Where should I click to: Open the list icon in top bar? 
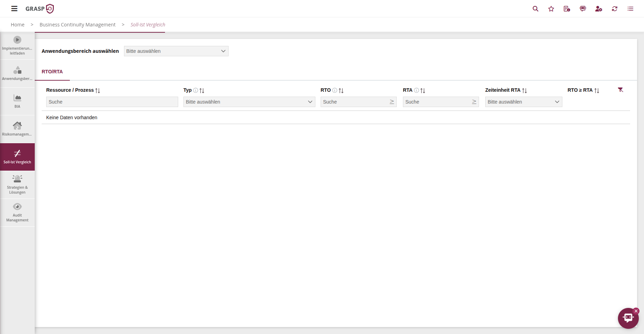click(630, 9)
